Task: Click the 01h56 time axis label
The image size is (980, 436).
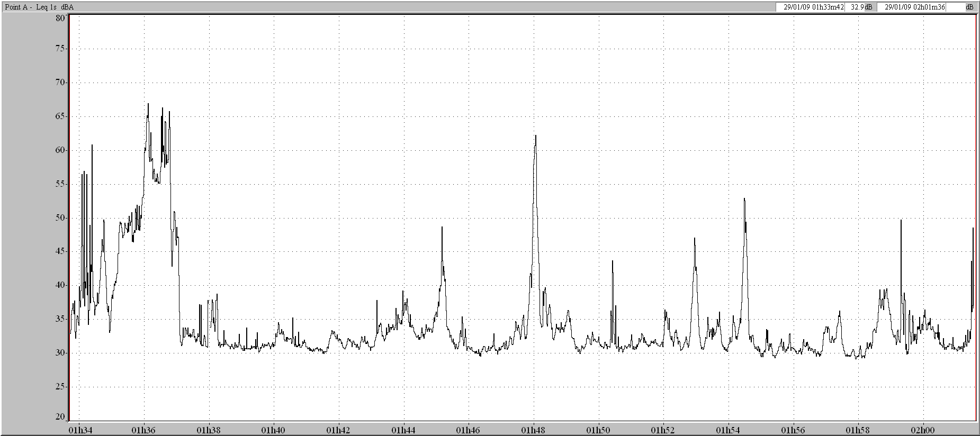Action: coord(794,429)
